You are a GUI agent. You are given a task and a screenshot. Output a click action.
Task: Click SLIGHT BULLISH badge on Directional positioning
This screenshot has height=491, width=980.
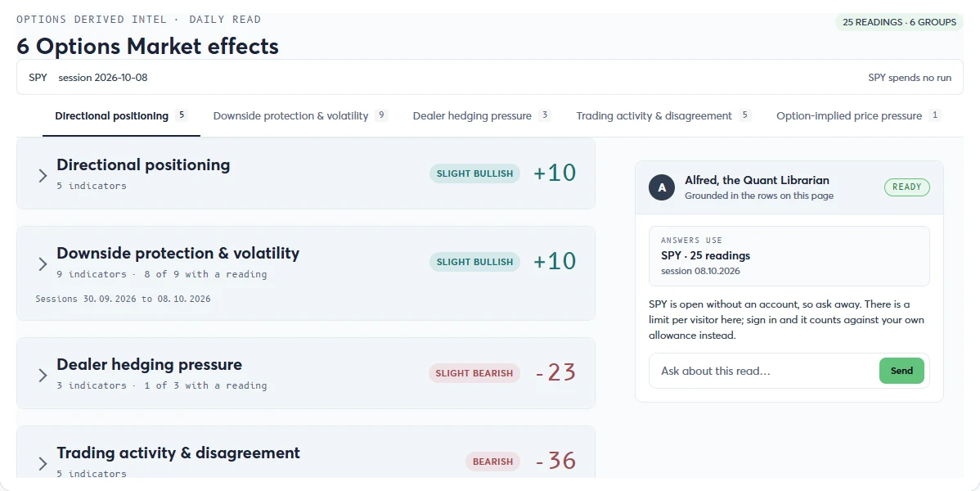474,173
